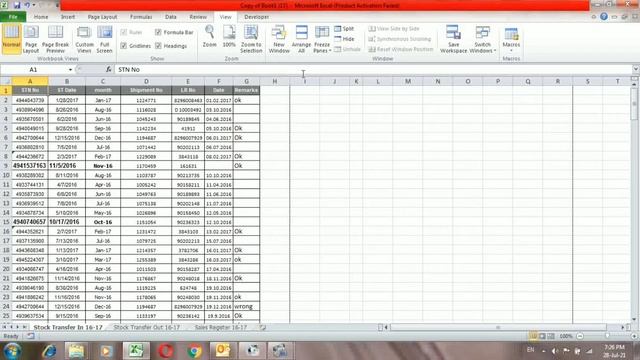Open Custom Views dialog

pos(84,39)
